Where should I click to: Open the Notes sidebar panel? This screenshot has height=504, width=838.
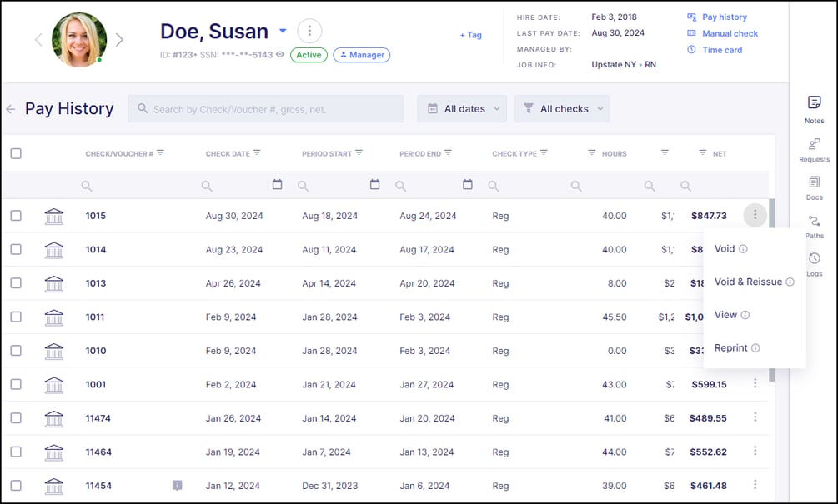pos(814,108)
